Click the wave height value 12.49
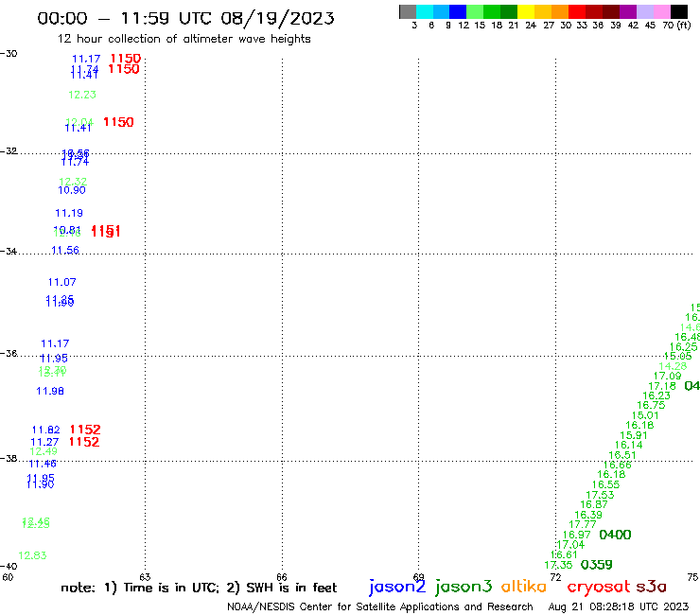Screen dimensions: 700x615 click(x=44, y=451)
